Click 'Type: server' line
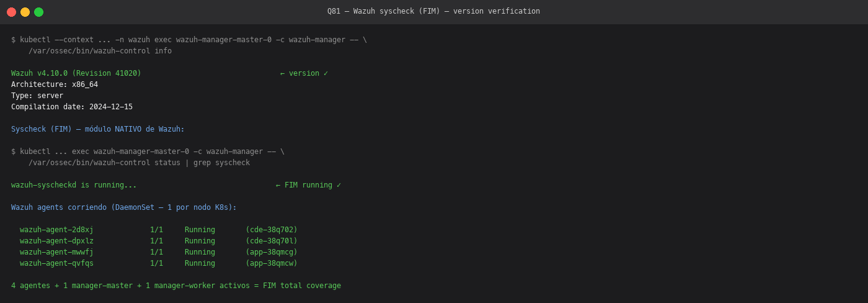This screenshot has height=303, width=868. coord(37,96)
